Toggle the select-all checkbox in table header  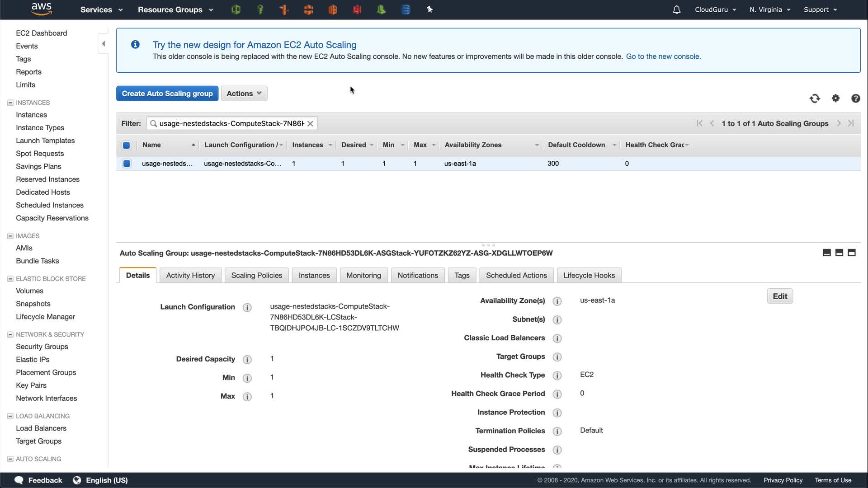click(127, 145)
